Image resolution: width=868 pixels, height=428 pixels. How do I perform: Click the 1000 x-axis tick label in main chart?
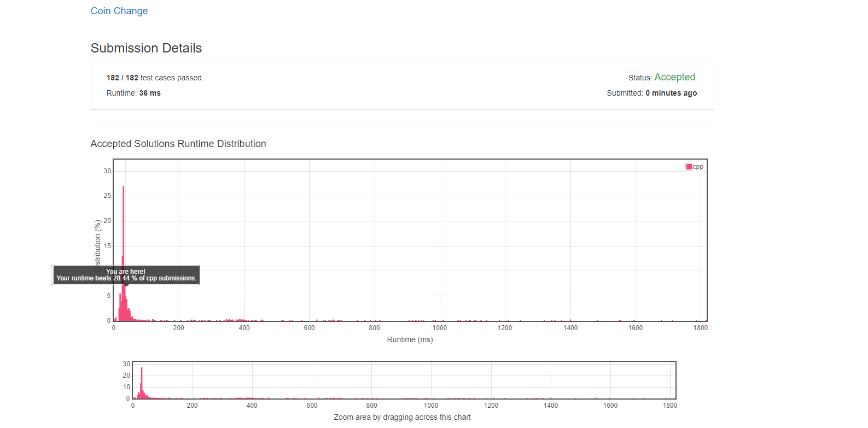pos(440,328)
